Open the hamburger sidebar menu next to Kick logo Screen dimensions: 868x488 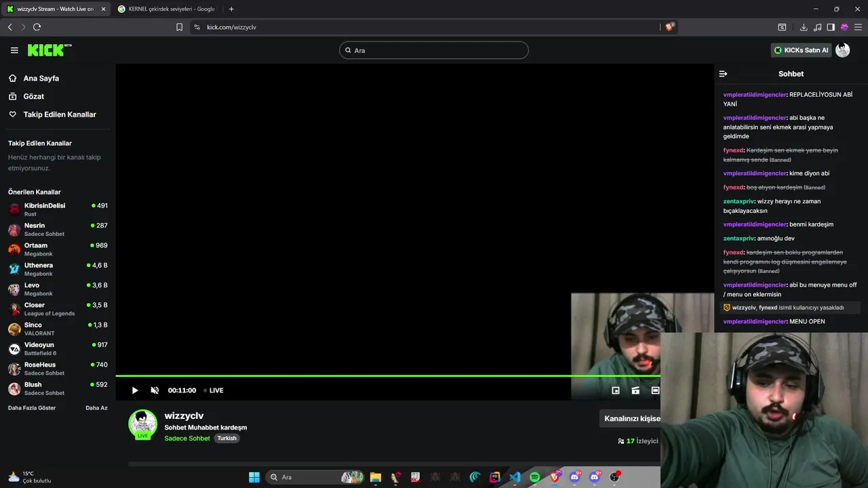coord(14,50)
